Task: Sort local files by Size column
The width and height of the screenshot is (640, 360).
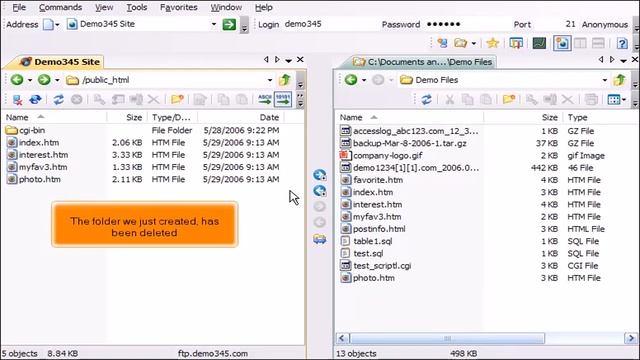Action: coord(524,118)
